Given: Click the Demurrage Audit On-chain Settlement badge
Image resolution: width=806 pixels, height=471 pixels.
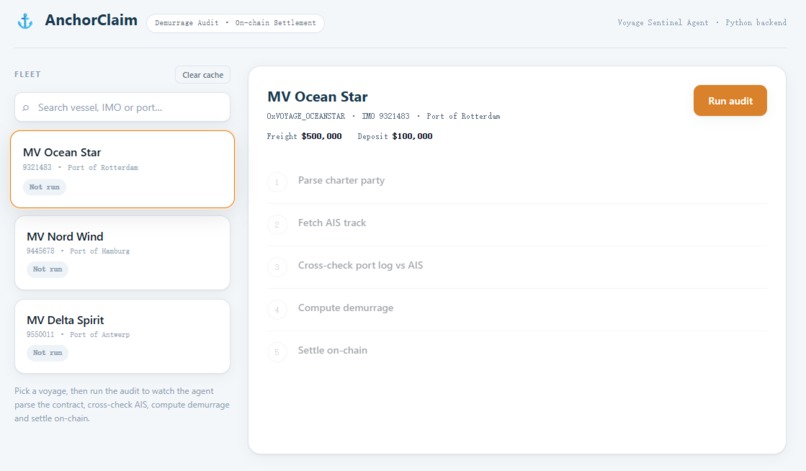Looking at the screenshot, I should coord(235,23).
